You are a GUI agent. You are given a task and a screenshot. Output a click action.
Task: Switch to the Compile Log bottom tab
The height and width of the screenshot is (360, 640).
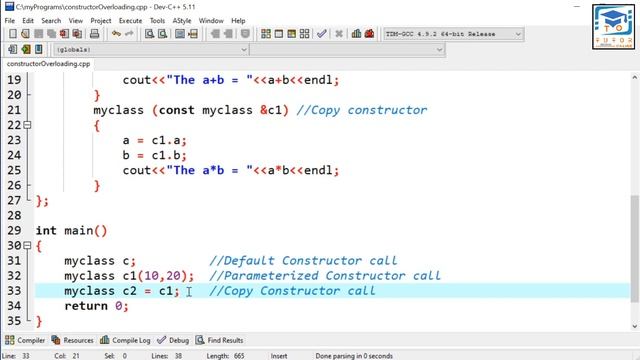coord(125,340)
